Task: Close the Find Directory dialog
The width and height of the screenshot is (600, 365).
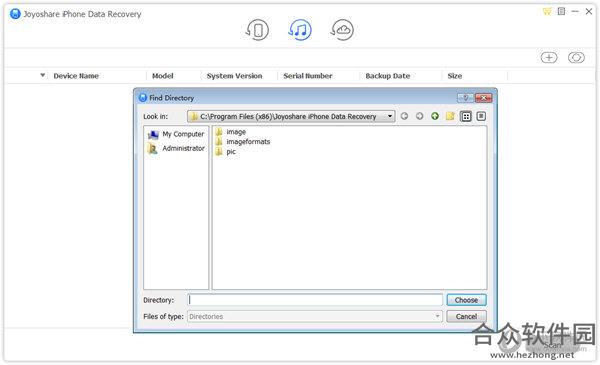Action: pyautogui.click(x=483, y=98)
